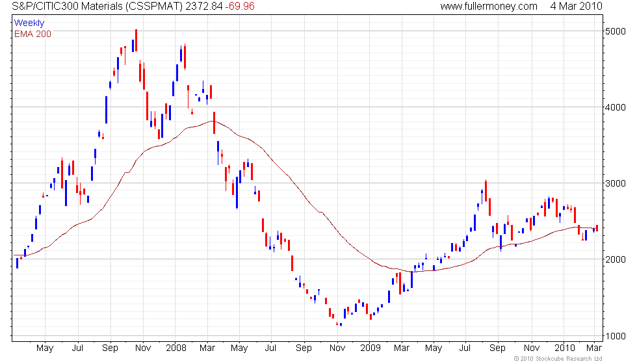Click the 'Nov' label just before 2008
The height and width of the screenshot is (364, 637).
(x=142, y=348)
